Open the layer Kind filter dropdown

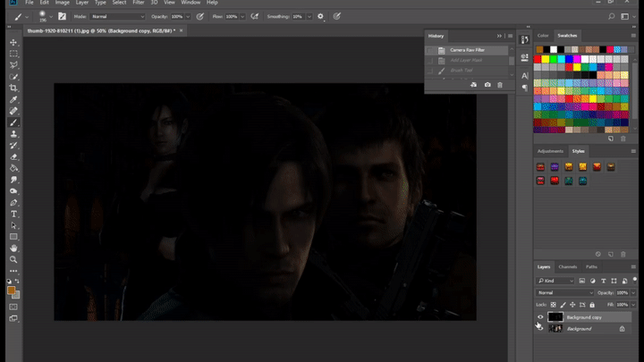pos(555,281)
